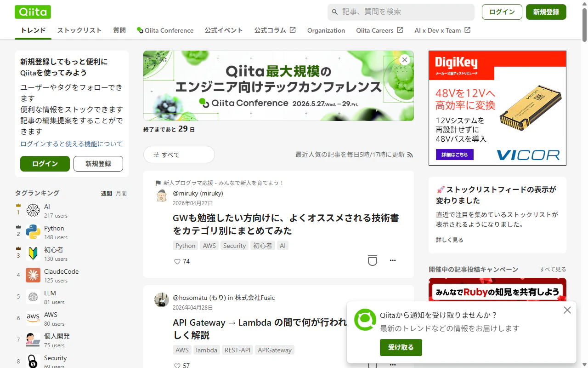Open the Qiita Conference tab
This screenshot has width=588, height=368.
click(165, 30)
